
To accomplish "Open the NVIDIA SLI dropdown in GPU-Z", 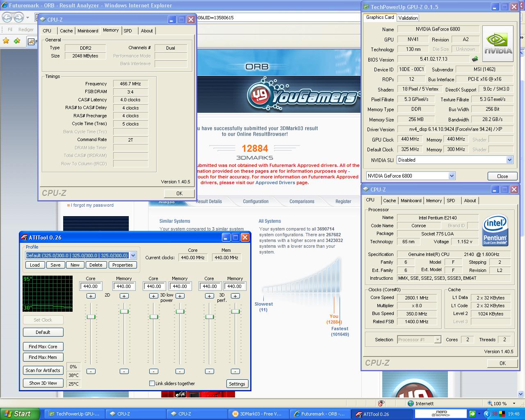I will coord(509,160).
